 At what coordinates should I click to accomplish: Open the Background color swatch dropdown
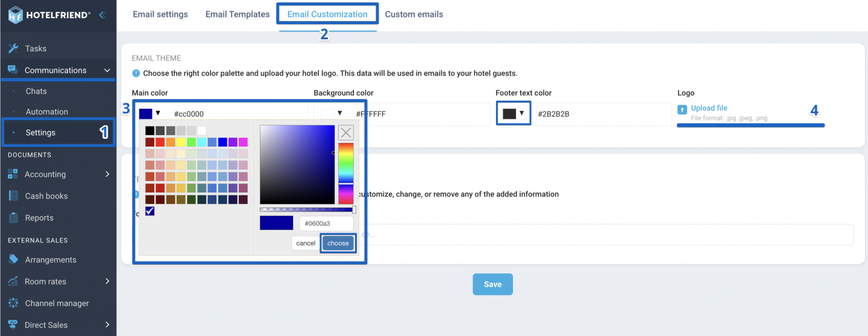(x=332, y=113)
